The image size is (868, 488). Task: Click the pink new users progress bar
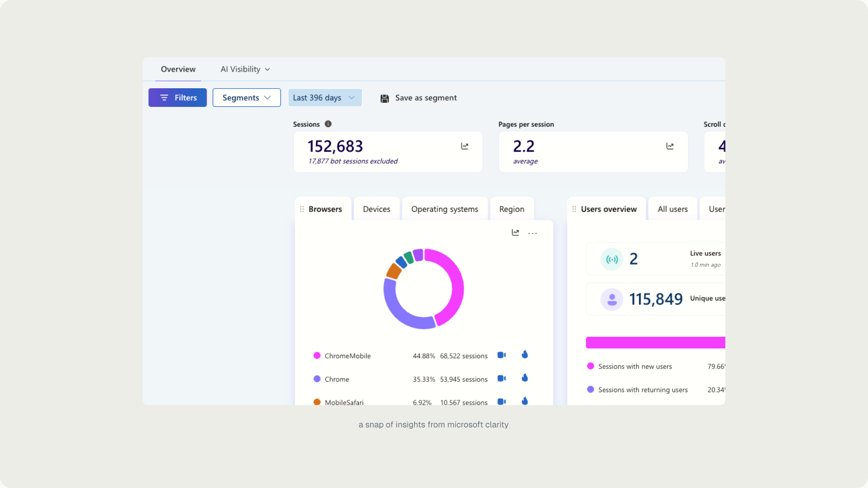tap(656, 343)
